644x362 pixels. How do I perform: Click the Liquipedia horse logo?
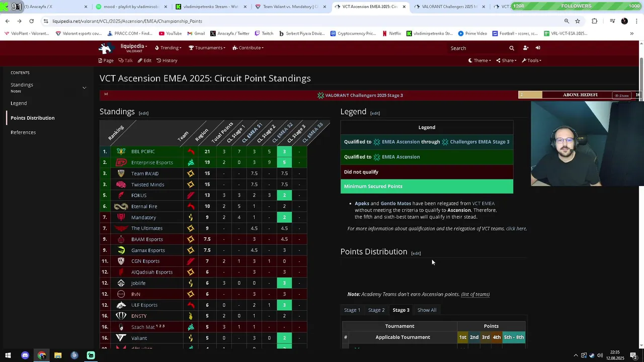tap(106, 48)
